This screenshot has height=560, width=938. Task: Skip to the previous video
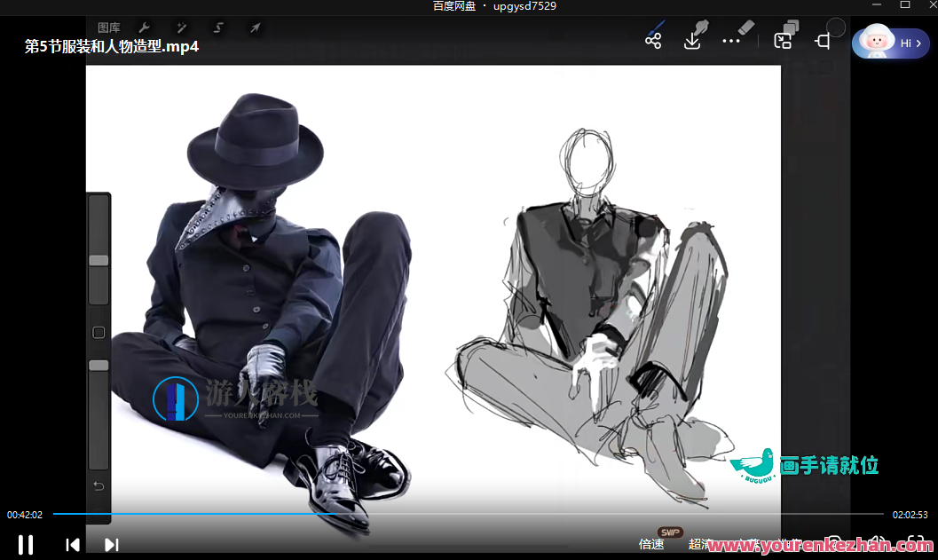point(73,544)
